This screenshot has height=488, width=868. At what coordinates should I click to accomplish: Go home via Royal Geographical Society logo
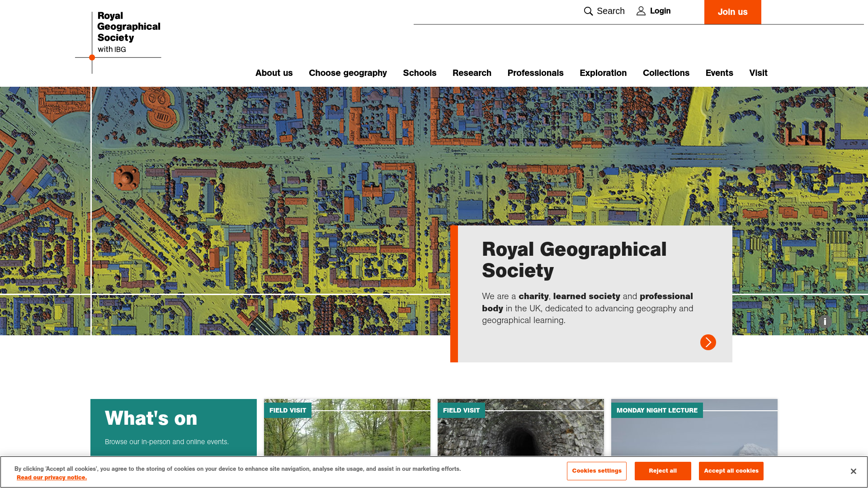118,42
